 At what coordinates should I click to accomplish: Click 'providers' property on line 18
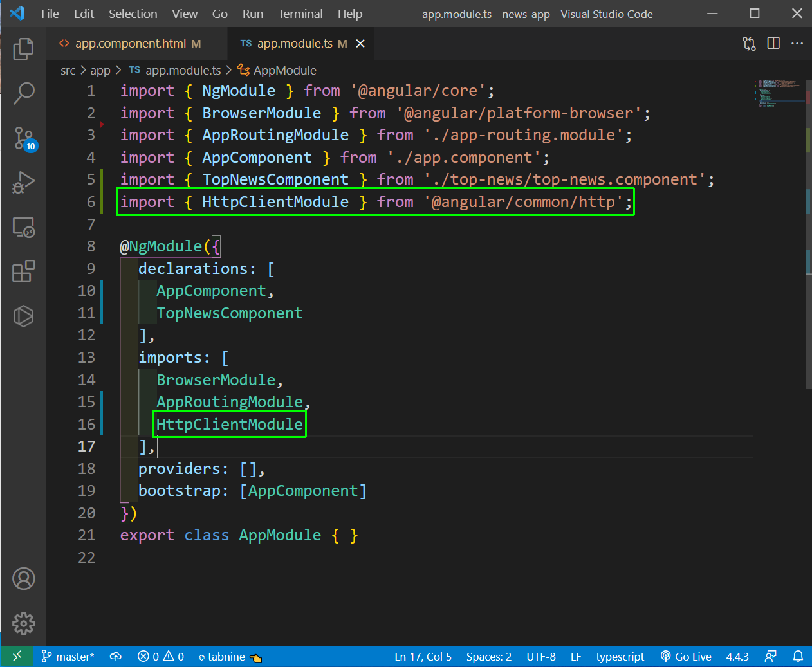coord(179,469)
